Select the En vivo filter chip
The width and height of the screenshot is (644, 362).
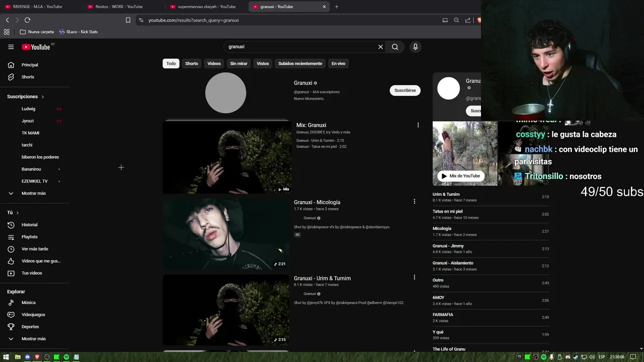(338, 63)
